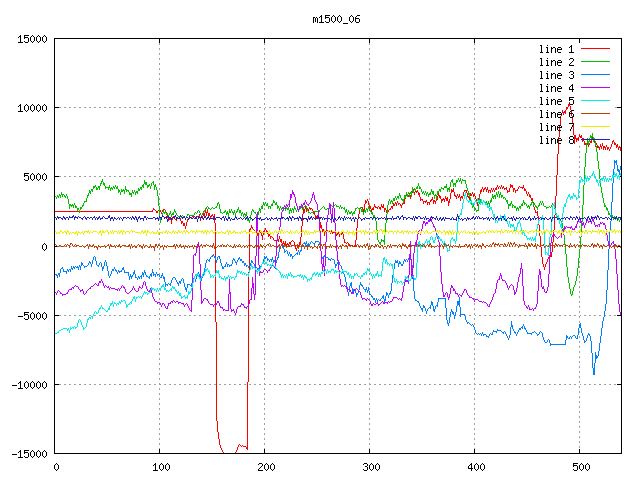The height and width of the screenshot is (480, 640).
Task: Select the -5000 y-axis tick label
Action: click(31, 316)
